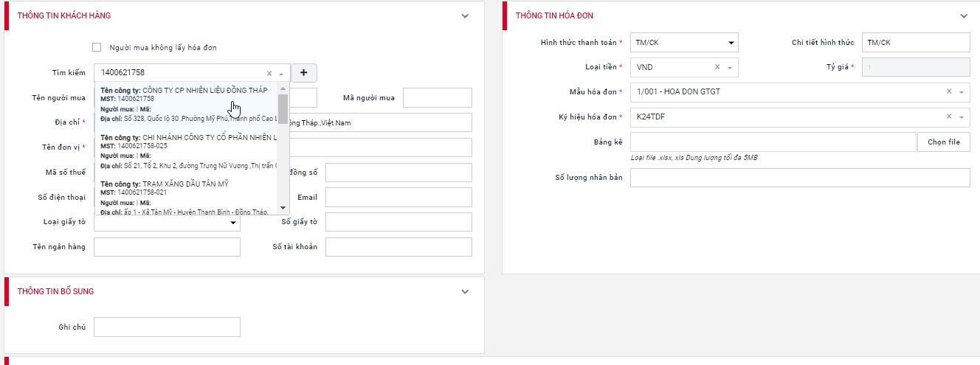Collapse Thông tin khách hàng section
Screen dimensions: 980x365
465,15
